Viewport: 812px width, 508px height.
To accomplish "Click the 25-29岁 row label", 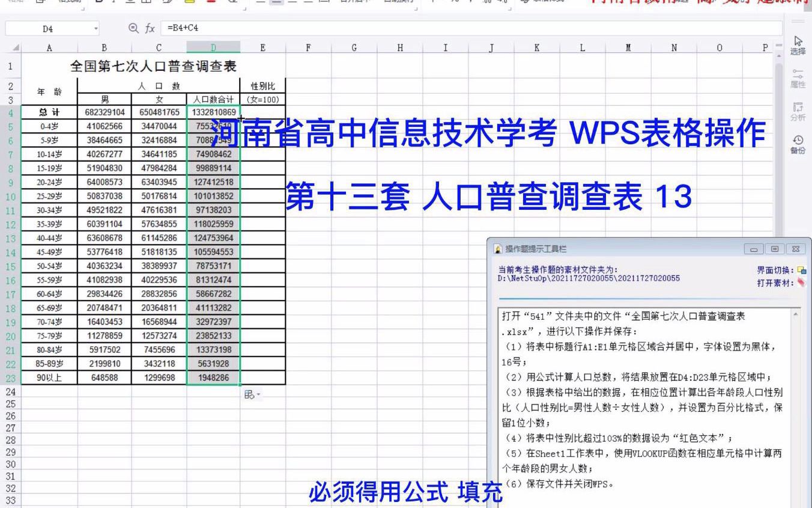I will 49,196.
